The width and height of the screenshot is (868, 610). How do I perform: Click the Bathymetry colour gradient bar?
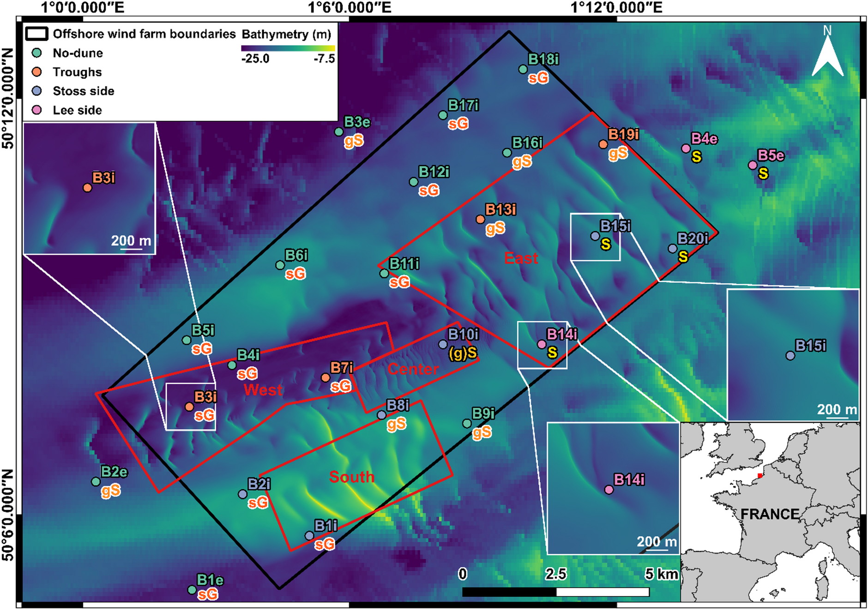(x=288, y=48)
